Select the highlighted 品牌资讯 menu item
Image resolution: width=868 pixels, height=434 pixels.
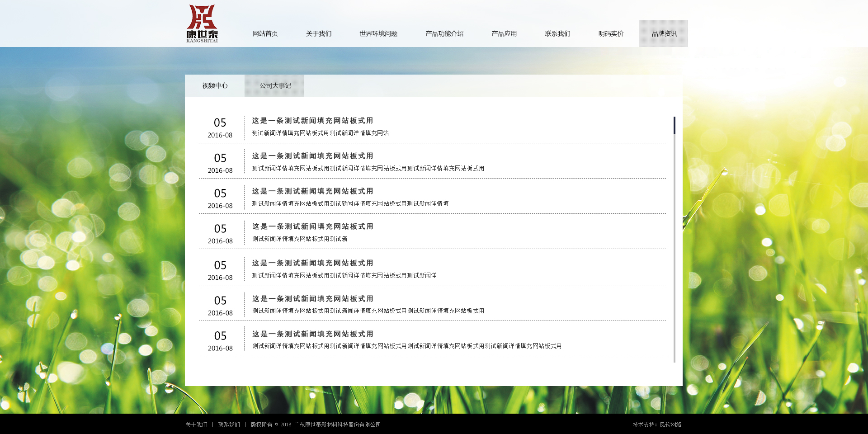click(664, 33)
